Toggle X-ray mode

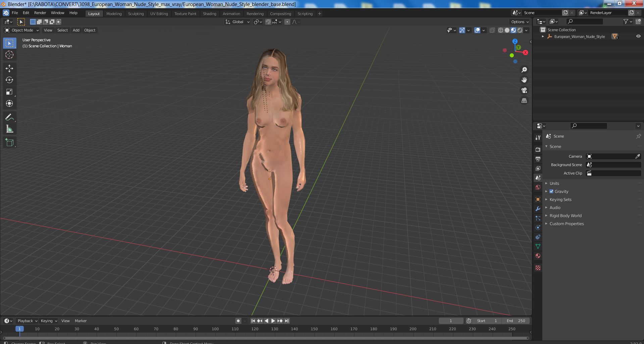[492, 30]
